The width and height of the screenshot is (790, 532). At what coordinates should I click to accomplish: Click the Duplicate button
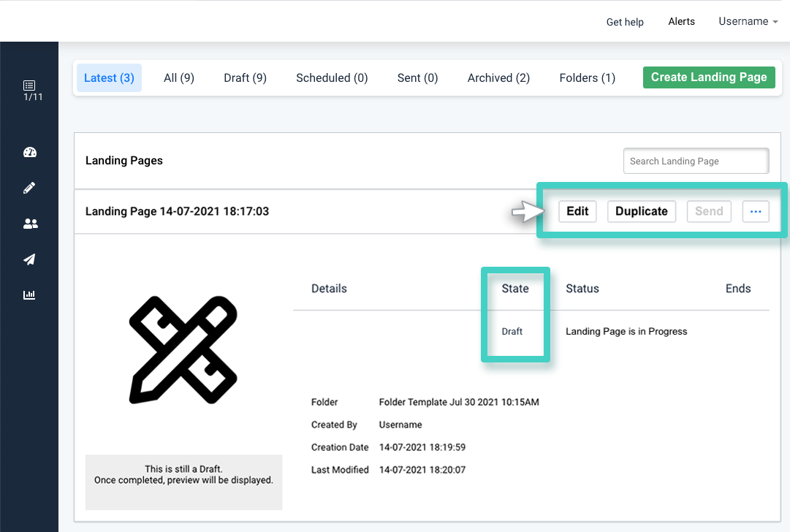(x=642, y=212)
